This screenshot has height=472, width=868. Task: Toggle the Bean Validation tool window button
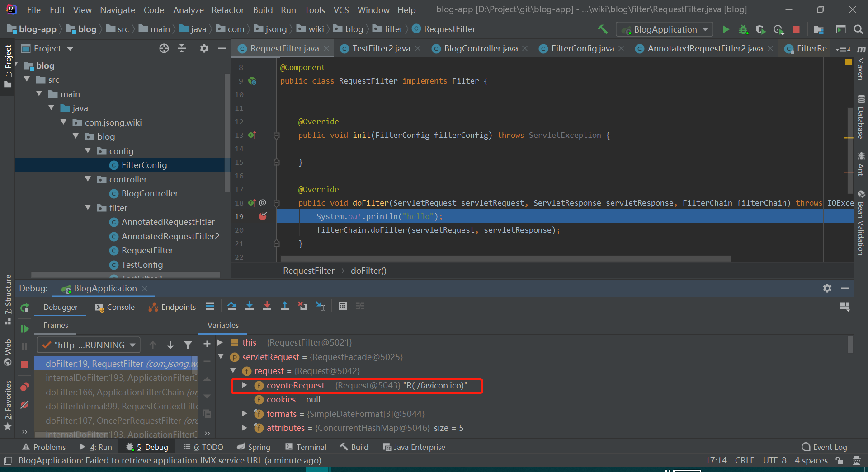pos(861,223)
